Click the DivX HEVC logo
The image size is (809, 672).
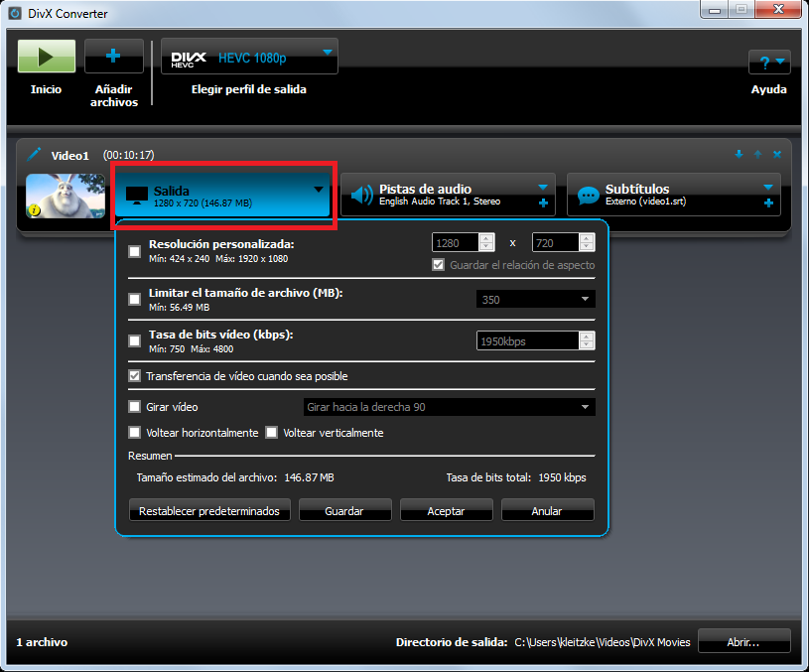pyautogui.click(x=189, y=59)
